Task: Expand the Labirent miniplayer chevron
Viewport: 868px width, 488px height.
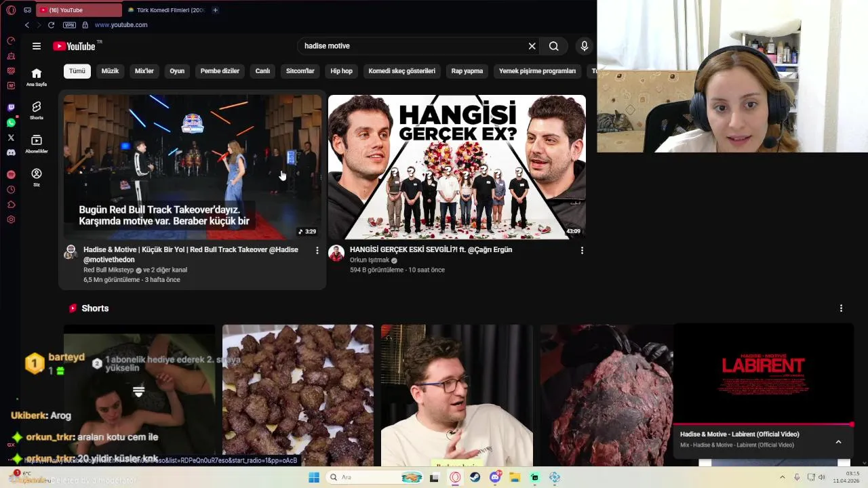Action: 838,442
